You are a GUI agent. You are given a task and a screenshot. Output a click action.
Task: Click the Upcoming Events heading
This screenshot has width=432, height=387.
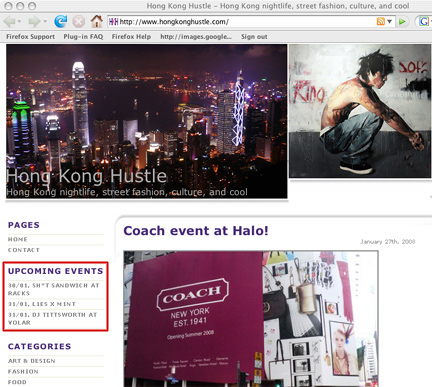(56, 271)
